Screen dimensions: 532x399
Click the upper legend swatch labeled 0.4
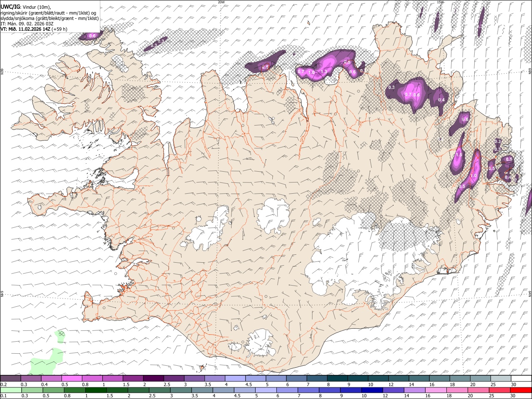(x=51, y=378)
